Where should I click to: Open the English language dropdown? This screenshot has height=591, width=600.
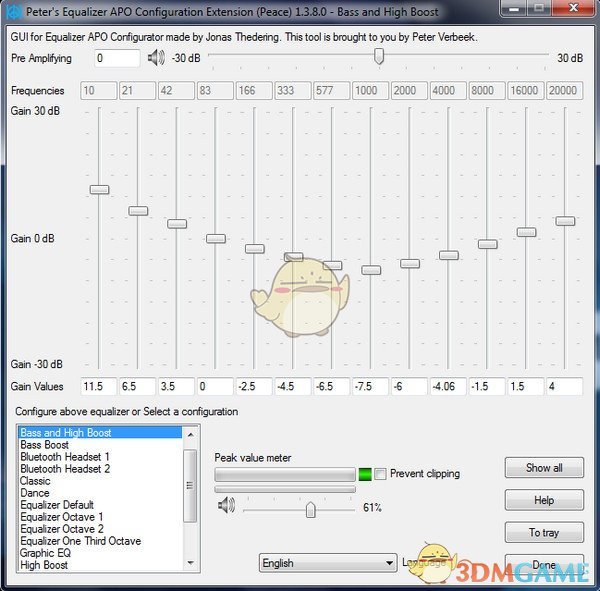click(328, 563)
